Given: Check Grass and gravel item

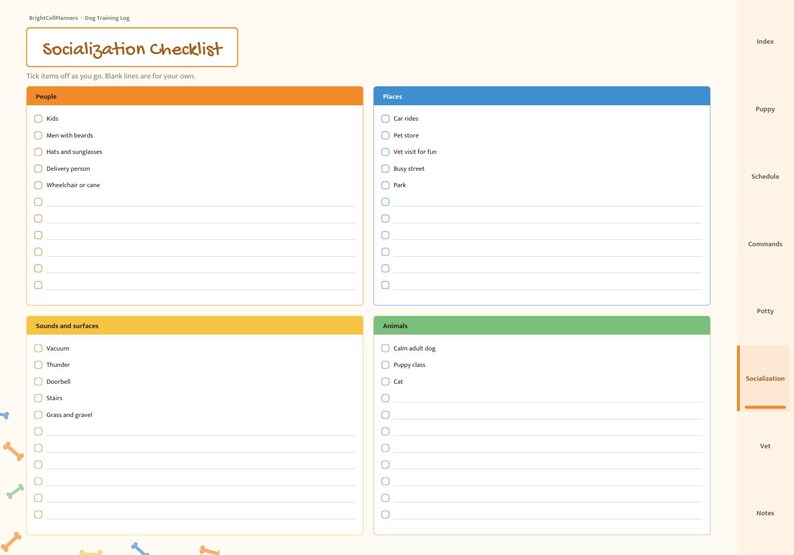Looking at the screenshot, I should point(38,415).
